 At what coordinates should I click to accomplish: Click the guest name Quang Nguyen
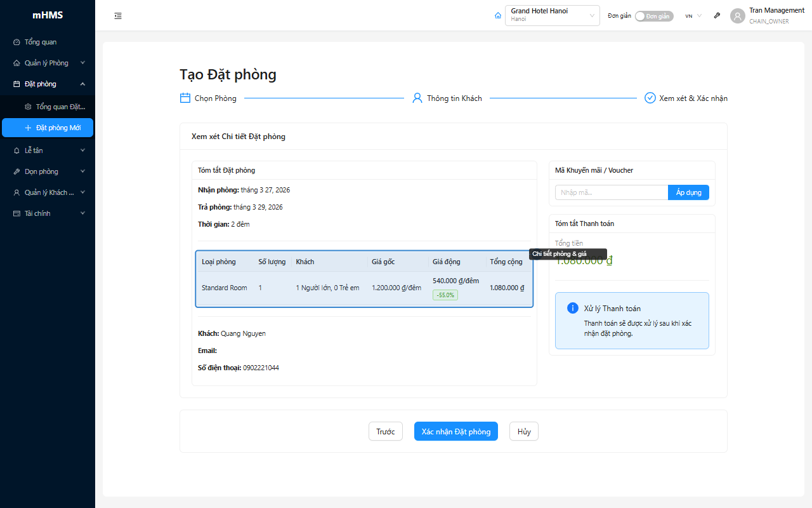coord(243,333)
